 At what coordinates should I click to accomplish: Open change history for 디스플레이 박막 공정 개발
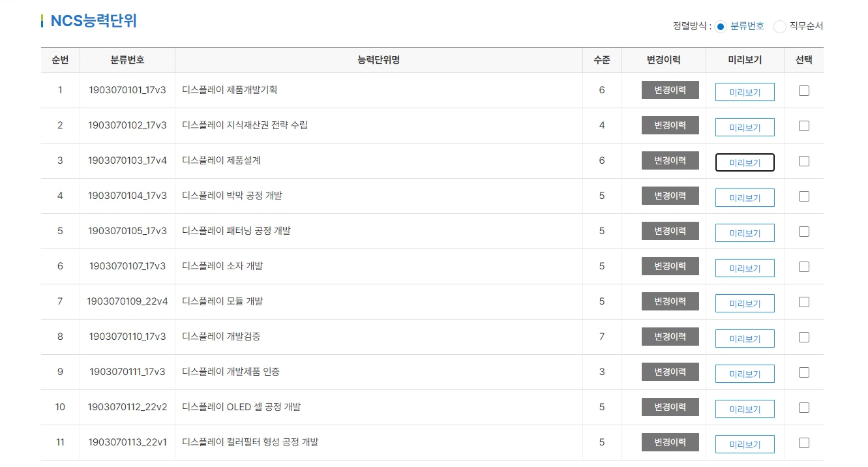point(670,196)
